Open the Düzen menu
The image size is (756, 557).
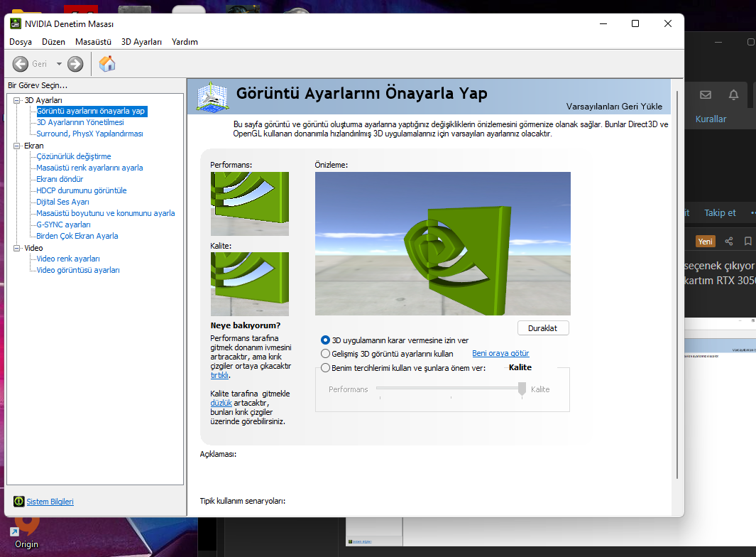click(x=53, y=42)
